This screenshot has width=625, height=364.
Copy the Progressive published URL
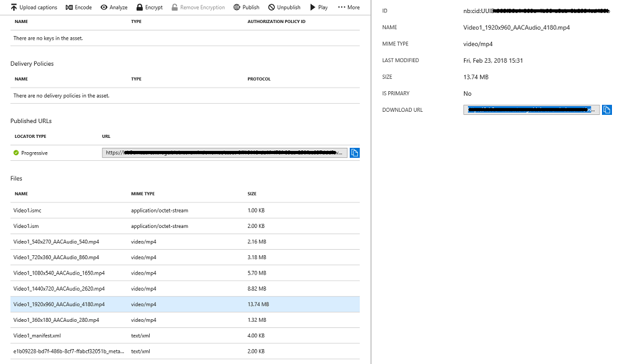point(355,152)
